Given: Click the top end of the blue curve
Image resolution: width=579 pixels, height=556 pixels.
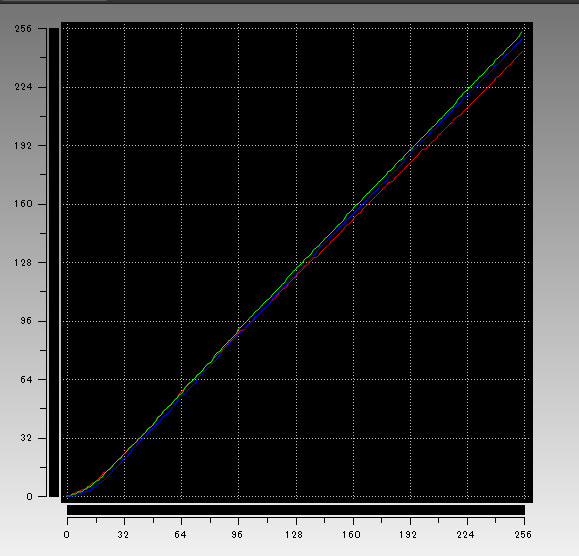Looking at the screenshot, I should [x=523, y=38].
